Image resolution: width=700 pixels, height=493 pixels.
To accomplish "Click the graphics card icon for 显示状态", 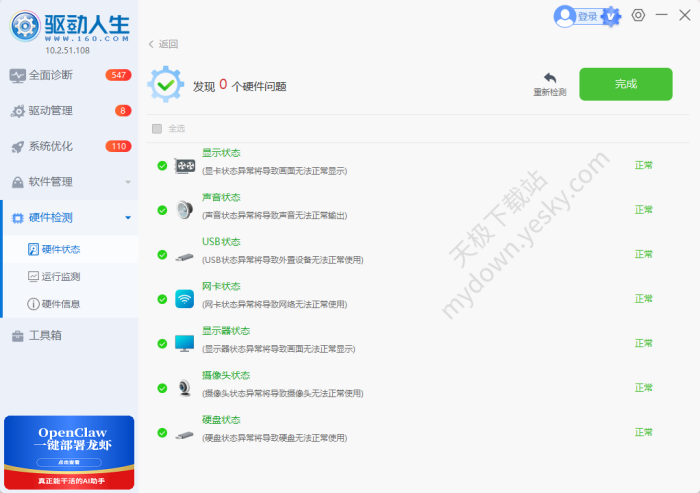I will pos(185,166).
